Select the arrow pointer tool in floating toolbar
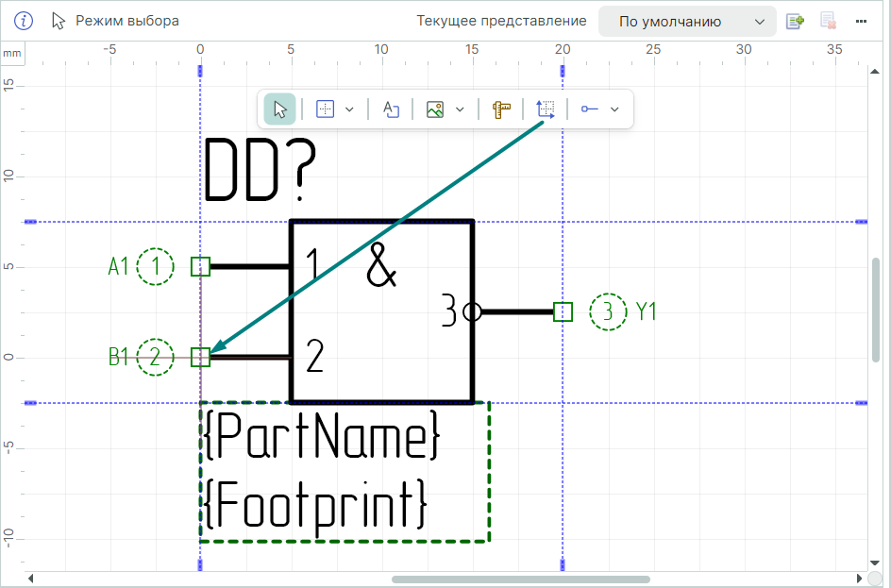 [279, 109]
